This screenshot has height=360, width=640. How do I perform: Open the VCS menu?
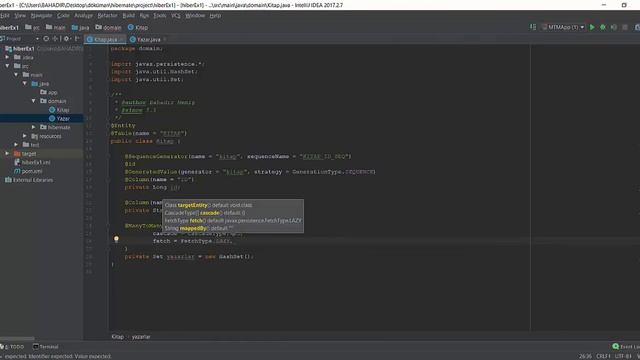coord(176,16)
